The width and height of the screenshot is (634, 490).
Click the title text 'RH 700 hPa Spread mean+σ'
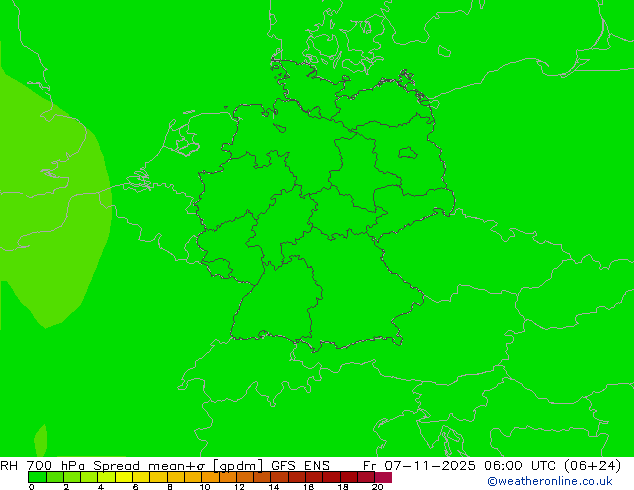pos(103,465)
